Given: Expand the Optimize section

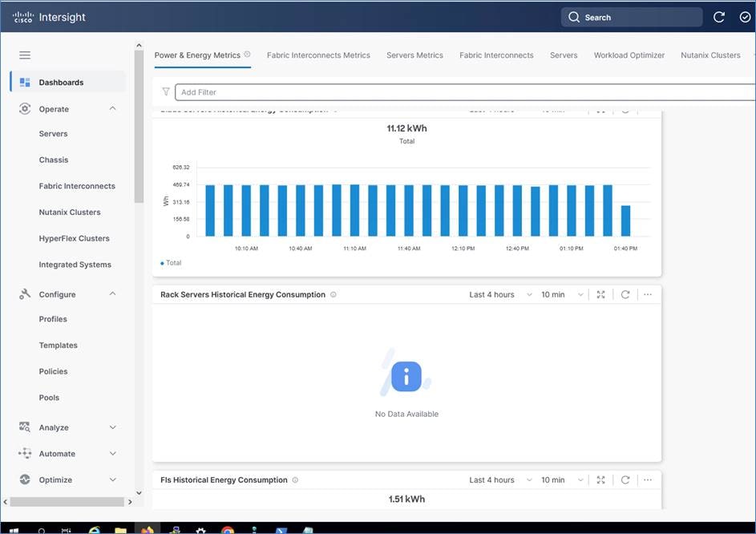Looking at the screenshot, I should coord(67,479).
